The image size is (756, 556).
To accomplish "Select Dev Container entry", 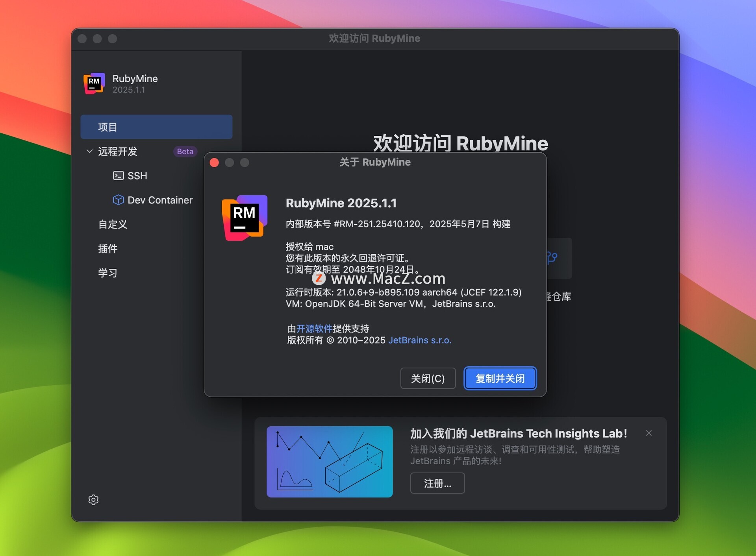I will tap(160, 200).
